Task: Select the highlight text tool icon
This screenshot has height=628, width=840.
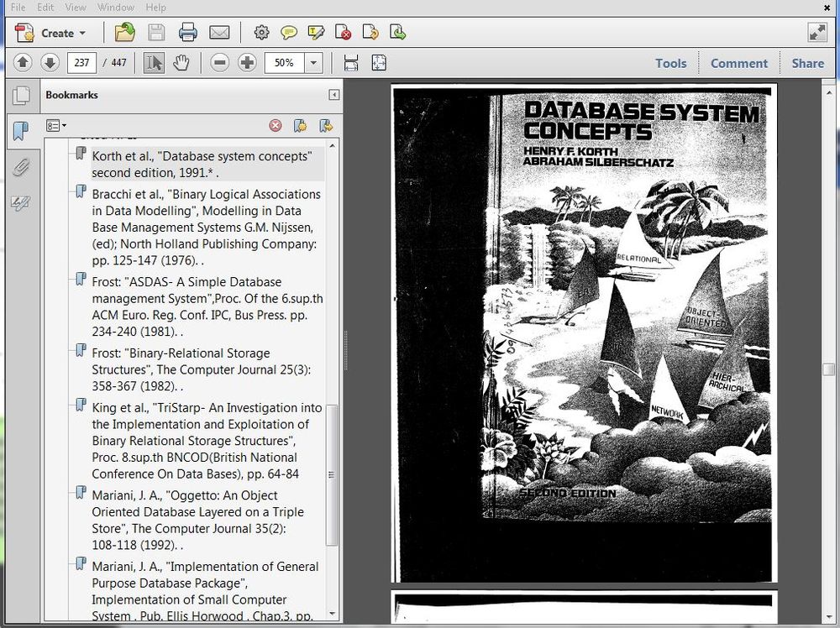Action: (316, 33)
